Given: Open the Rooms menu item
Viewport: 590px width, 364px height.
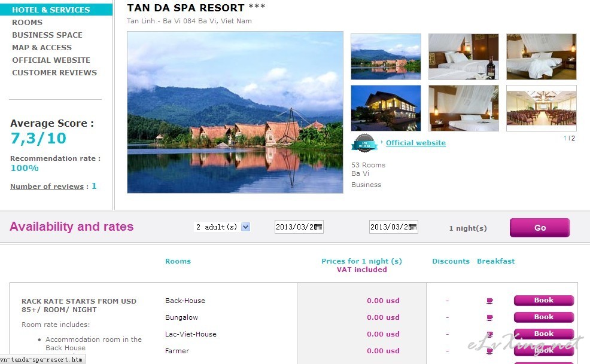Looking at the screenshot, I should (27, 23).
